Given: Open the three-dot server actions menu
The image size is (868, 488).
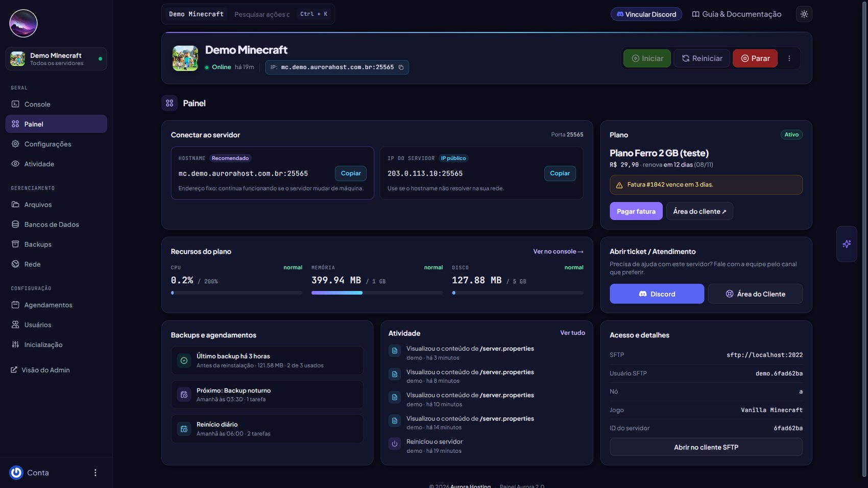Looking at the screenshot, I should [x=789, y=58].
